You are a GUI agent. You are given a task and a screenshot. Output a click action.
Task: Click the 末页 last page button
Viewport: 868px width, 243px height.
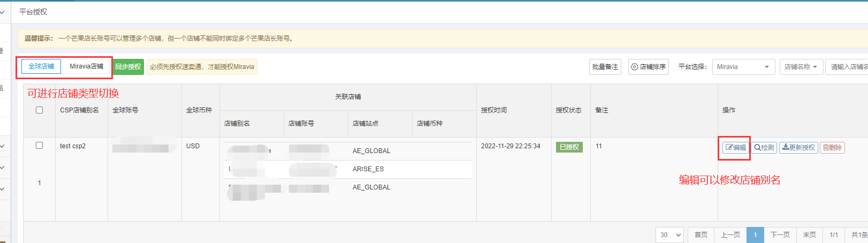(809, 235)
